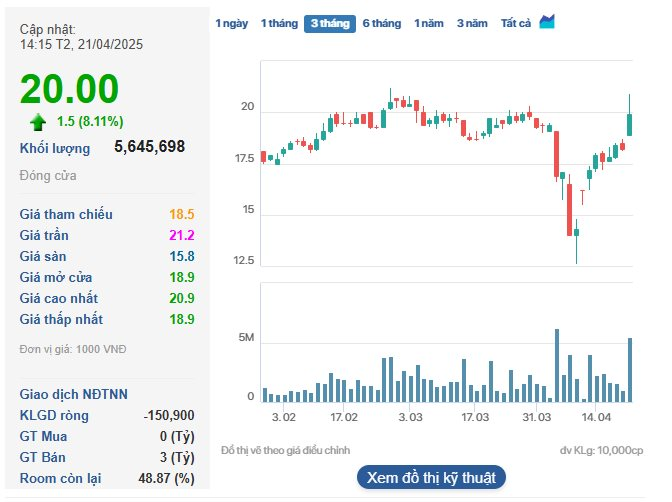This screenshot has height=502, width=672.
Task: Display Tất cả price history
Action: 516,23
